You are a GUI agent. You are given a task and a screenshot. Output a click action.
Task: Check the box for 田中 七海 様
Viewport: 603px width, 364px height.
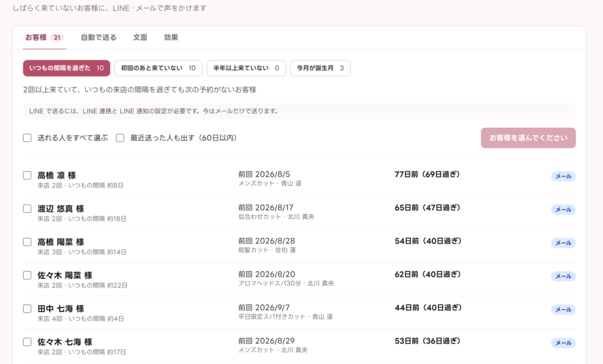click(x=27, y=309)
